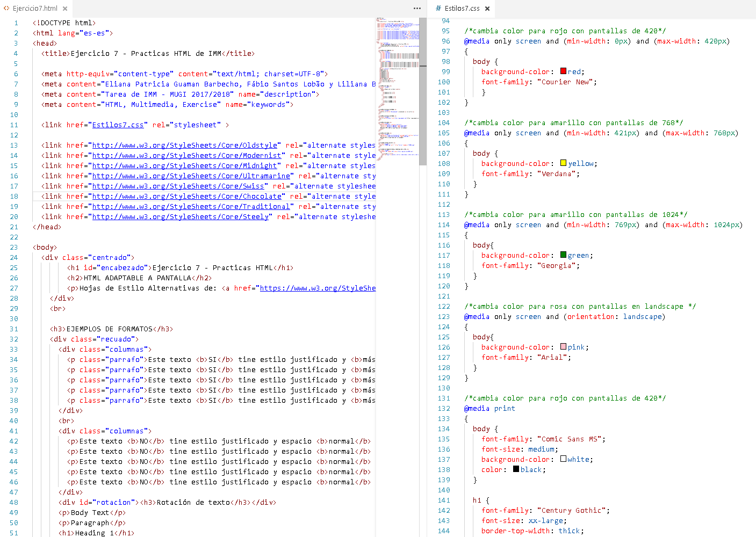This screenshot has width=756, height=537.
Task: Click the 'orientation: landscape' media condition
Action: coord(615,317)
